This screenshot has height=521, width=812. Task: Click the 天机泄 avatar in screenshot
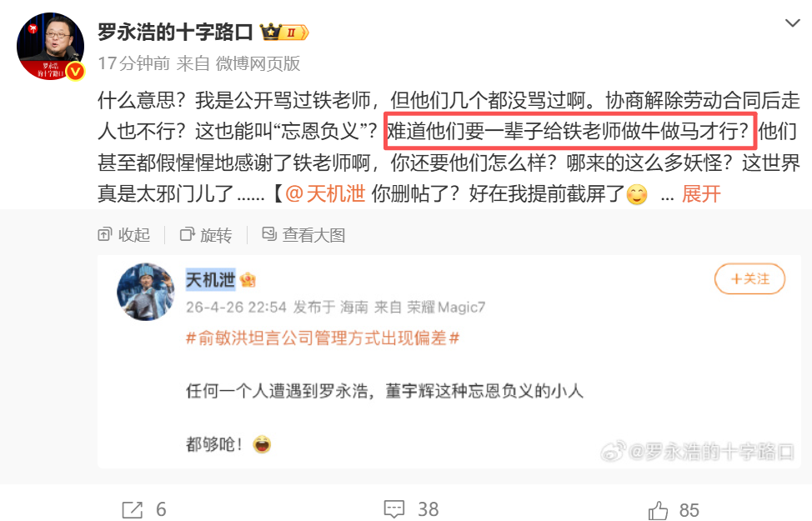coord(146,292)
